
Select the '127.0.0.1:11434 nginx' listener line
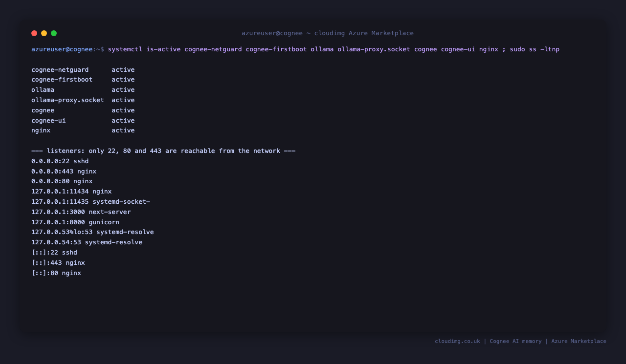coord(71,192)
